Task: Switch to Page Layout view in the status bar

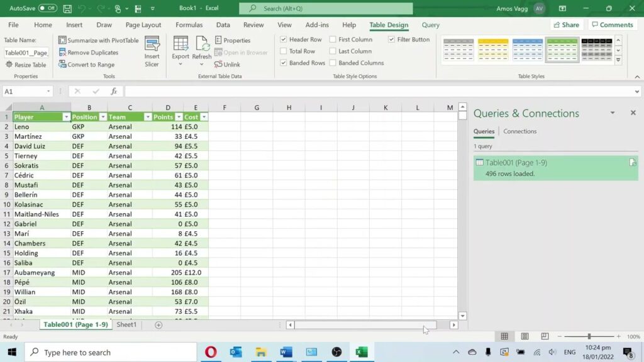Action: (x=525, y=337)
